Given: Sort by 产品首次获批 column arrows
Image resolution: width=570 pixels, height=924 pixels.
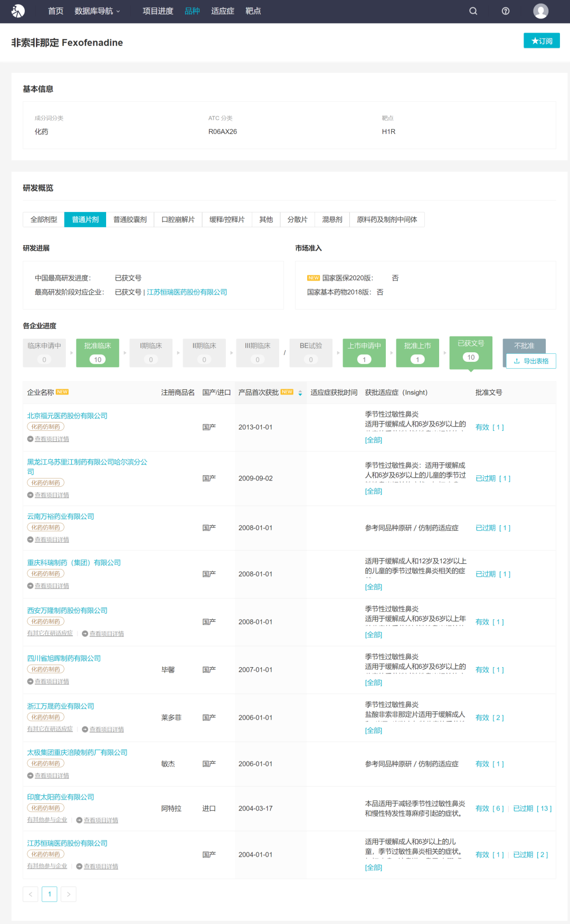Looking at the screenshot, I should pyautogui.click(x=300, y=393).
